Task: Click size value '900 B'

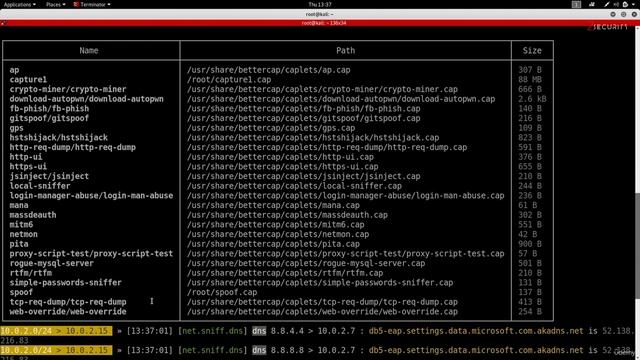Action: (x=530, y=244)
